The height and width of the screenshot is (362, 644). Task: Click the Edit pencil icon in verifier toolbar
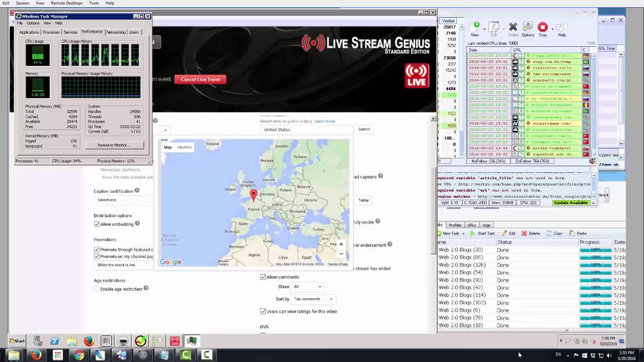[x=494, y=27]
